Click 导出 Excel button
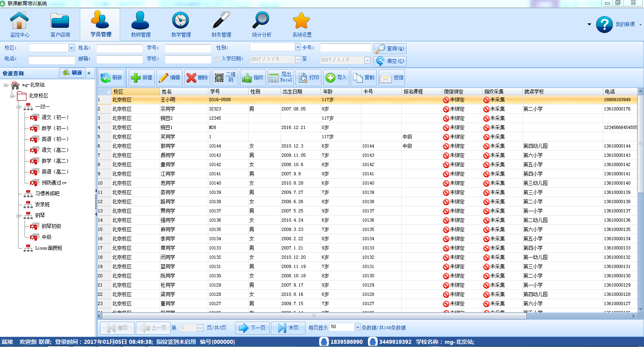Image resolution: width=644 pixels, height=347 pixels. point(280,77)
